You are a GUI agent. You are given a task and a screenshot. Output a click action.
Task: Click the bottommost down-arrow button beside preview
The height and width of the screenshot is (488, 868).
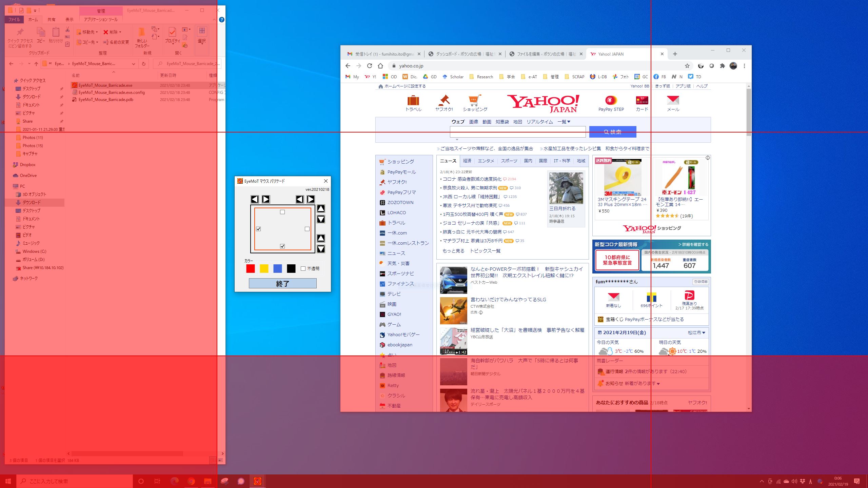[321, 249]
